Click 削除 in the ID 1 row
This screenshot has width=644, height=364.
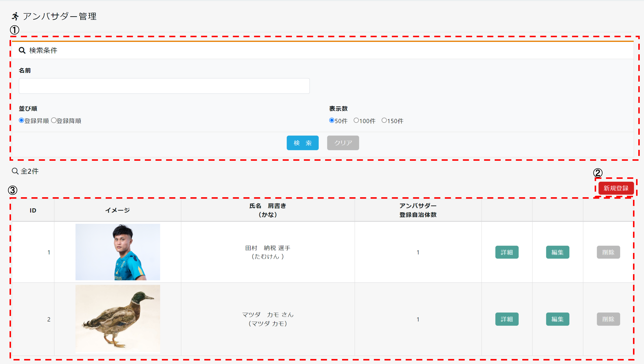tap(608, 252)
